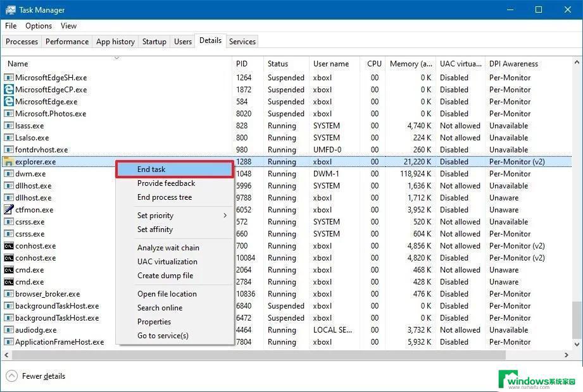Choose End task from context menu
The height and width of the screenshot is (392, 583).
[174, 169]
